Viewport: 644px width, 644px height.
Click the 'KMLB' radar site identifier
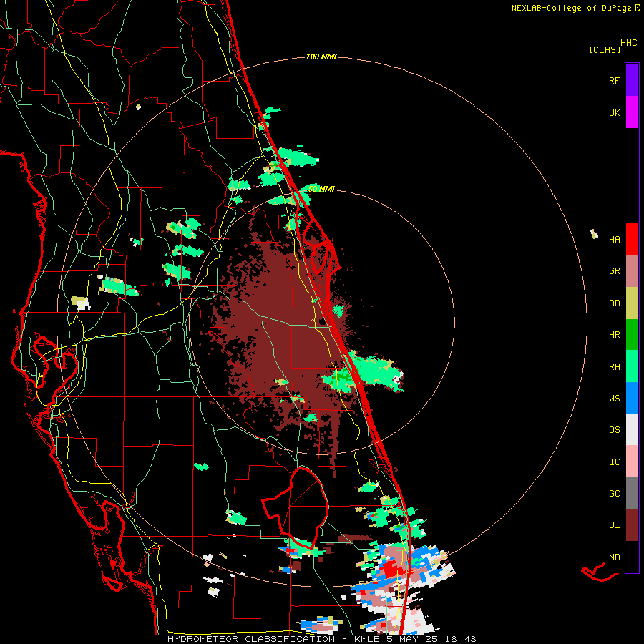[x=367, y=639]
